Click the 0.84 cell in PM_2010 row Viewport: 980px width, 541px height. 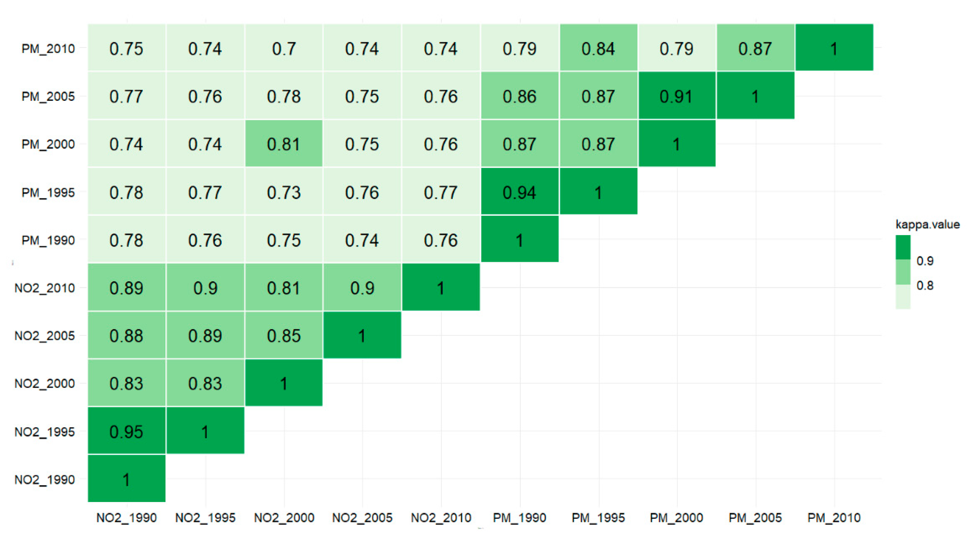(x=598, y=48)
